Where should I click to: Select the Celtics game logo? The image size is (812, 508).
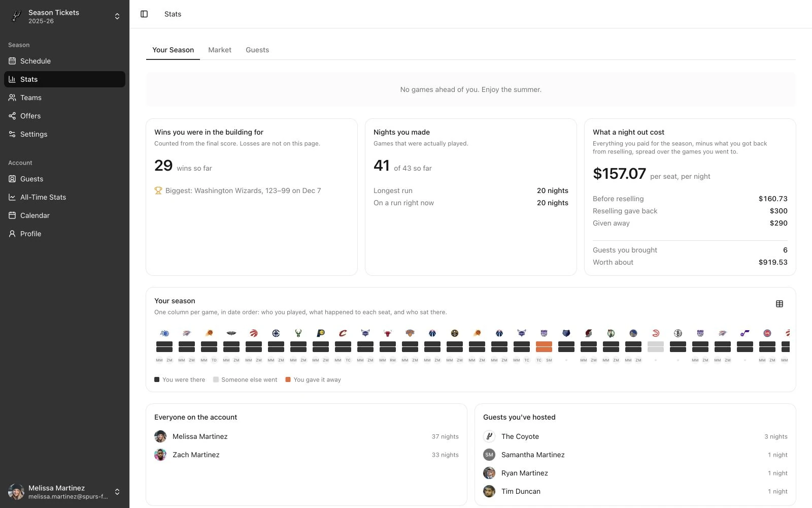tap(611, 333)
